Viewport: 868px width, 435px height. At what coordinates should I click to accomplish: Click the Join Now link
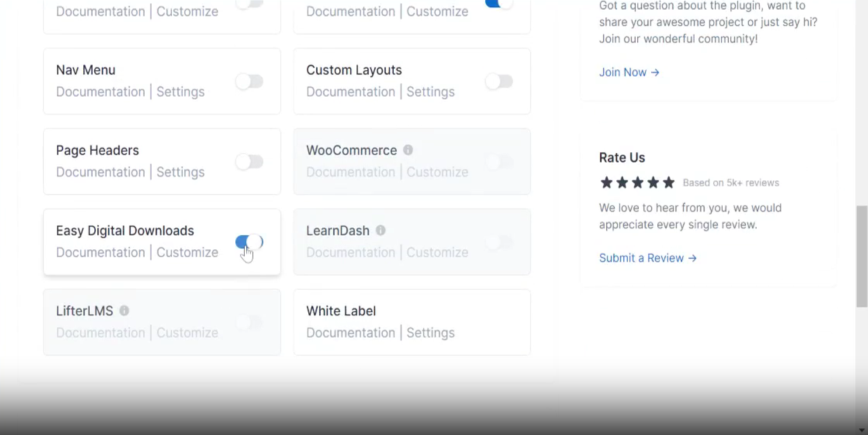click(x=629, y=72)
